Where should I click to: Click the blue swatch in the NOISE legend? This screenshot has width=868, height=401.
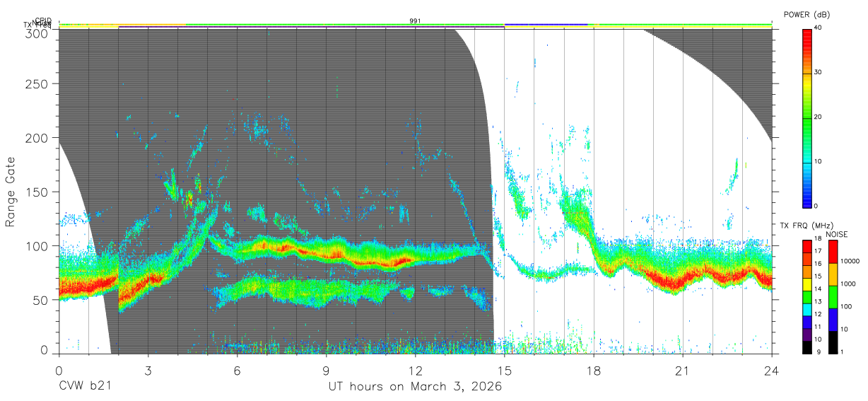[x=833, y=318]
